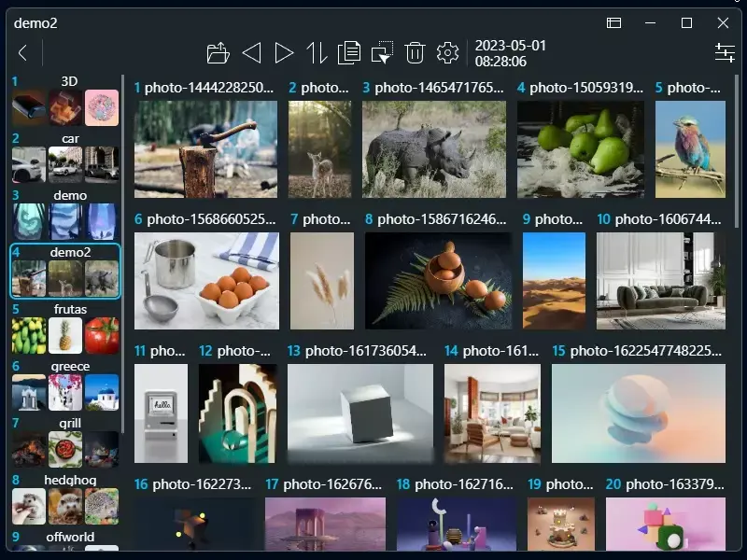Select the eggs in tray photo

(x=206, y=280)
